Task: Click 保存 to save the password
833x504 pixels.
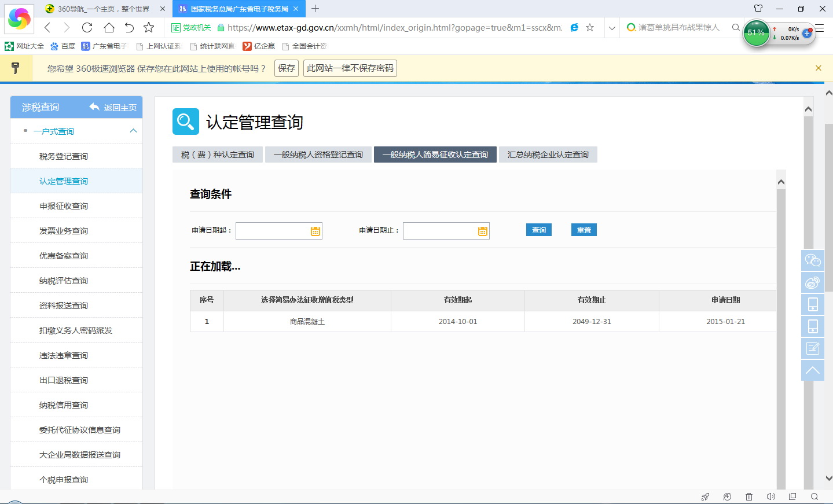Action: tap(287, 68)
